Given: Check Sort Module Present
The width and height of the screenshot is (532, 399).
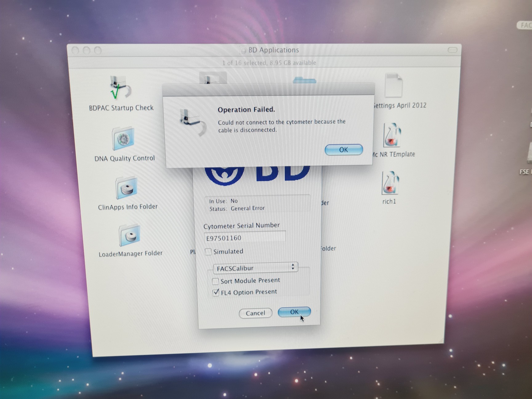Looking at the screenshot, I should click(x=215, y=280).
